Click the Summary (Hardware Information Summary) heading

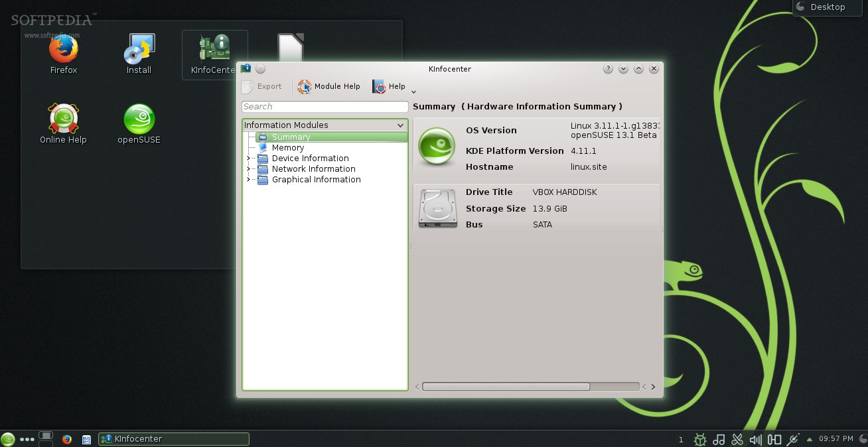point(518,106)
